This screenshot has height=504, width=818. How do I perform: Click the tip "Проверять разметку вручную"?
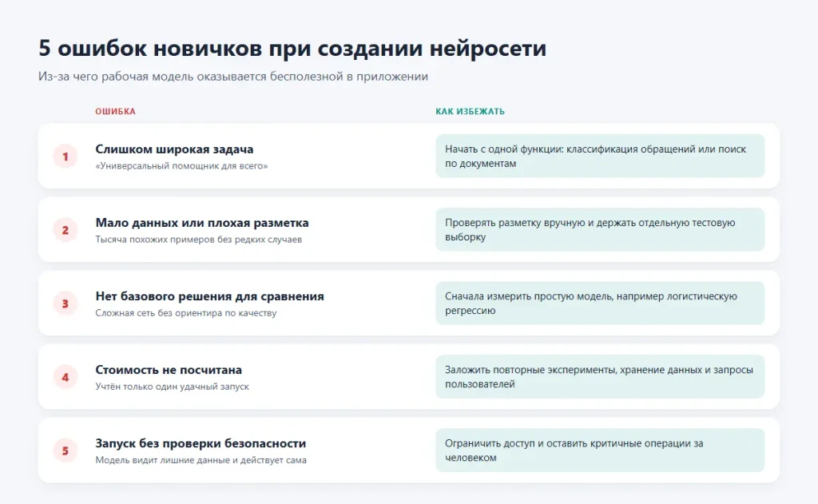point(600,229)
